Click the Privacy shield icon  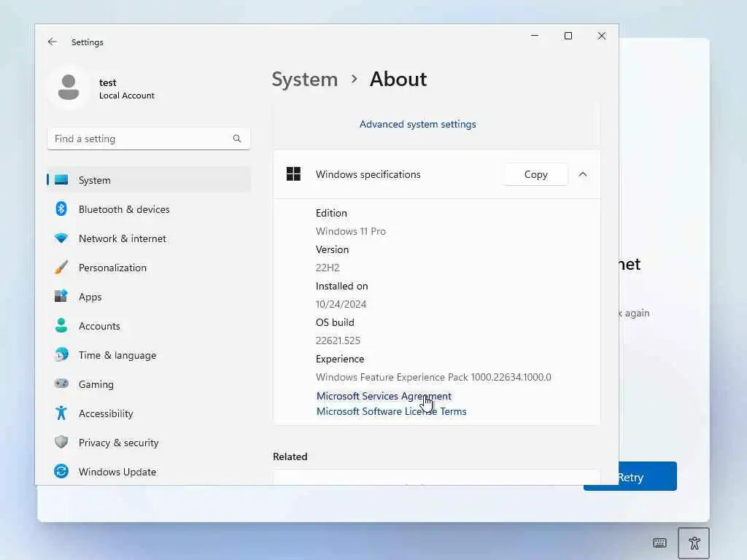tap(61, 442)
